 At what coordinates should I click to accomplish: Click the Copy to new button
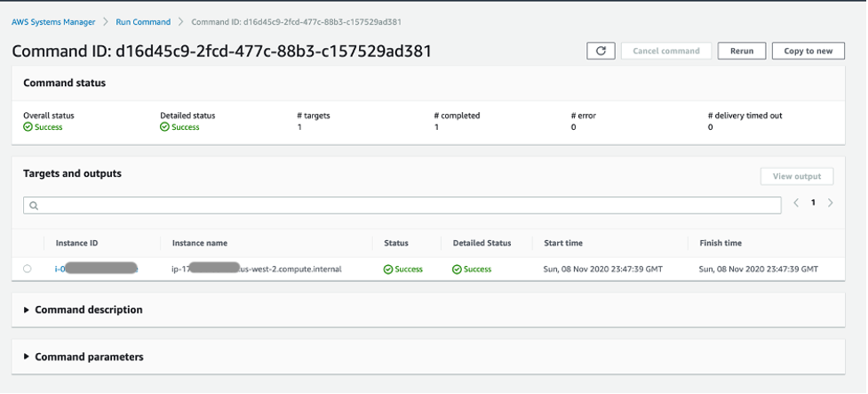point(808,51)
